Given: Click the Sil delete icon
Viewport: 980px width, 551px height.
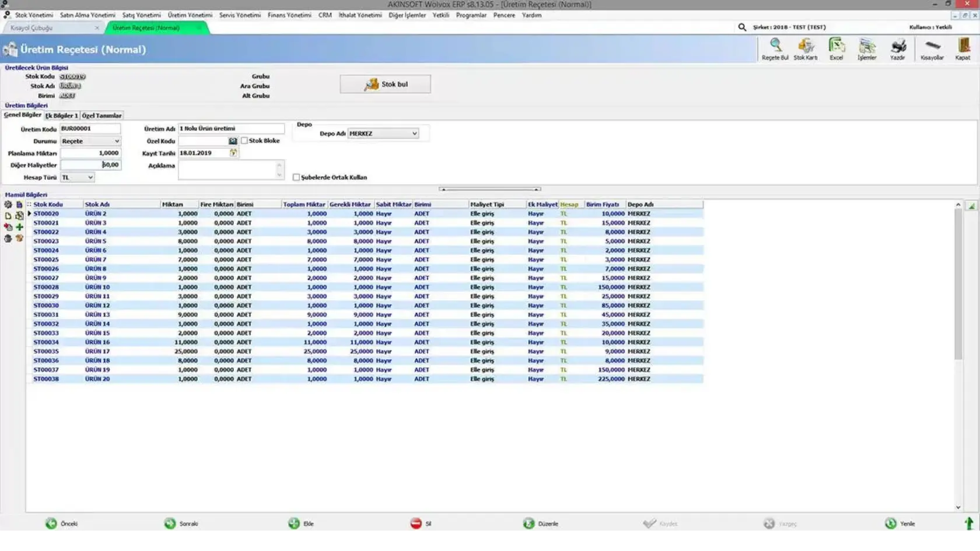Looking at the screenshot, I should pyautogui.click(x=416, y=524).
